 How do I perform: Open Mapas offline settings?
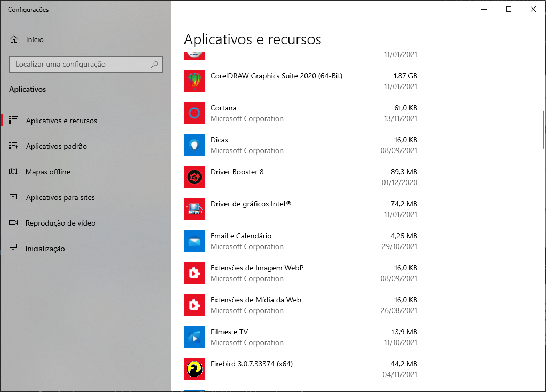point(86,172)
